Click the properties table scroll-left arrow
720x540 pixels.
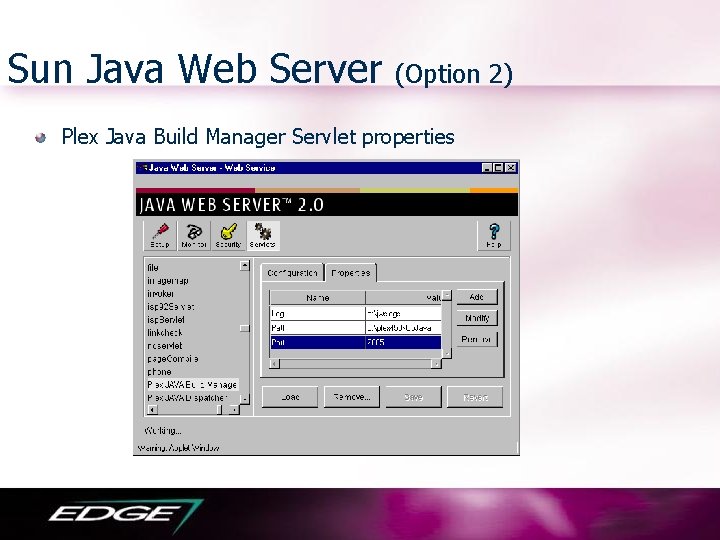275,364
